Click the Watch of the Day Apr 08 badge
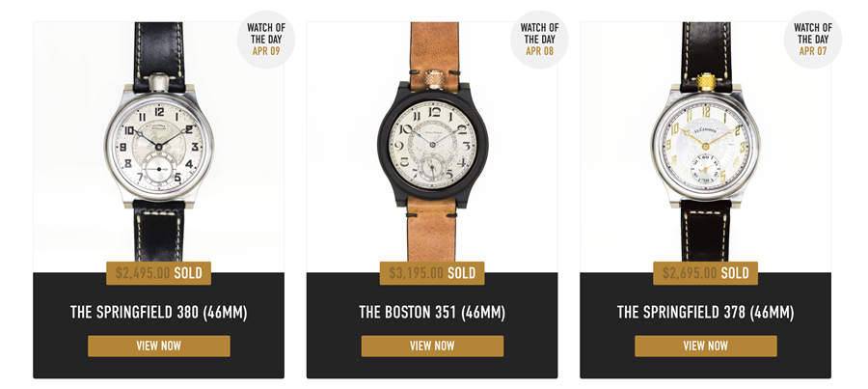 pos(539,40)
